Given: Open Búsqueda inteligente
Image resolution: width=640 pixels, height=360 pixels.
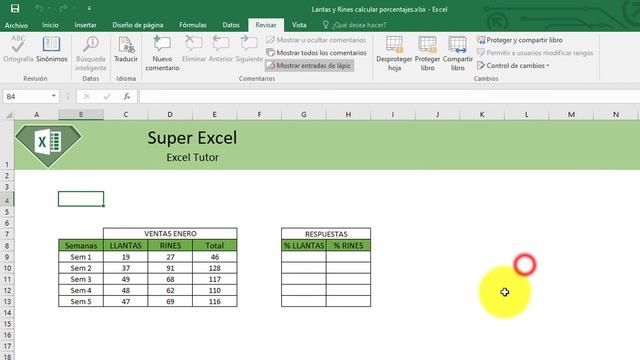Looking at the screenshot, I should (91, 53).
